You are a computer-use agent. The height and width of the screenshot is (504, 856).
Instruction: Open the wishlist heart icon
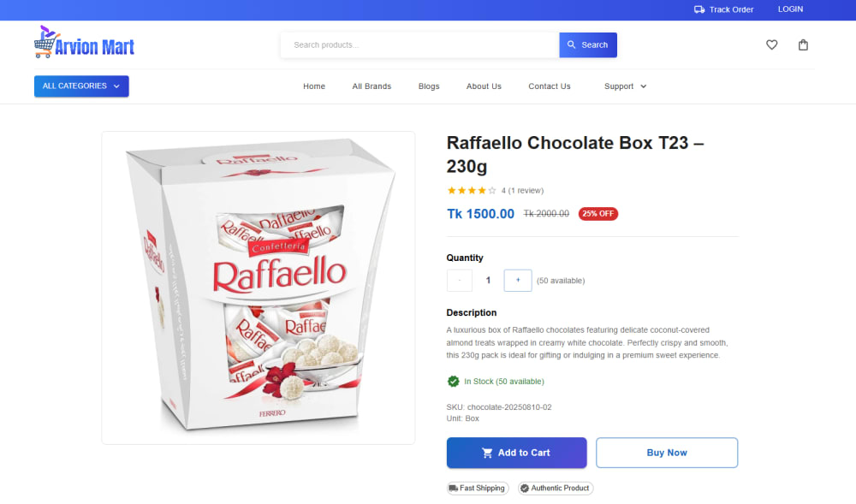coord(771,45)
